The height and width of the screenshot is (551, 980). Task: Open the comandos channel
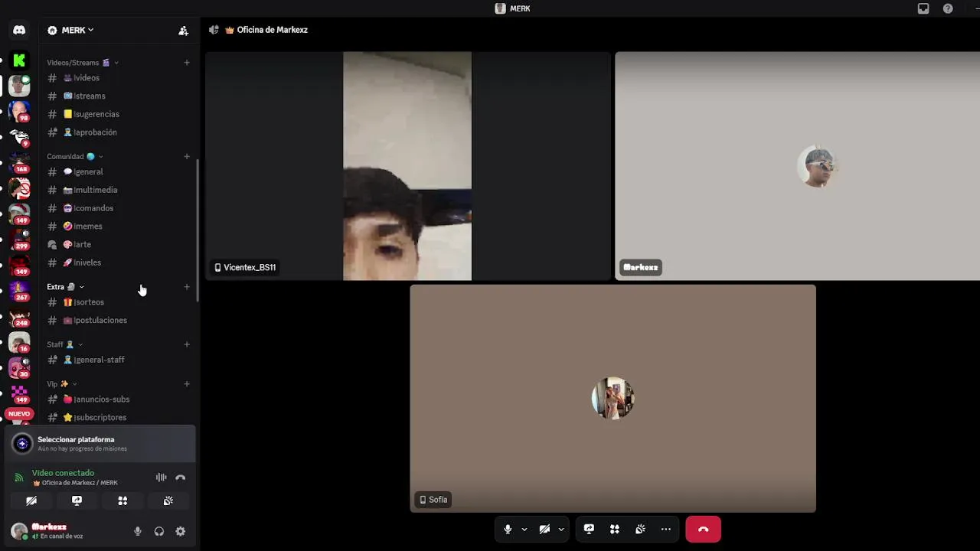119,208
